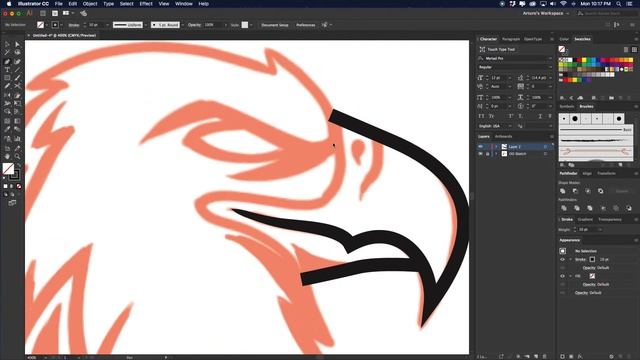Select the Paintbrush tool
This screenshot has height=360, width=640.
point(17,78)
